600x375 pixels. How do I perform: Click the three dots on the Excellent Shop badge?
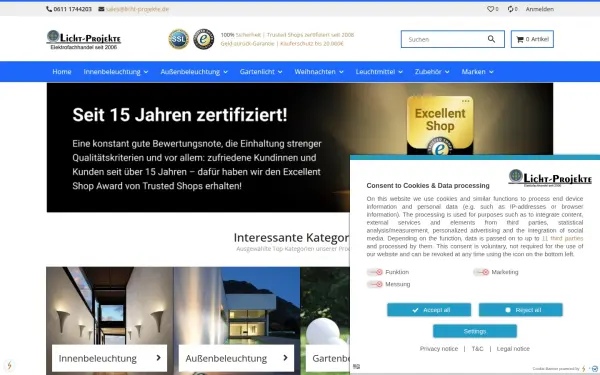click(465, 101)
